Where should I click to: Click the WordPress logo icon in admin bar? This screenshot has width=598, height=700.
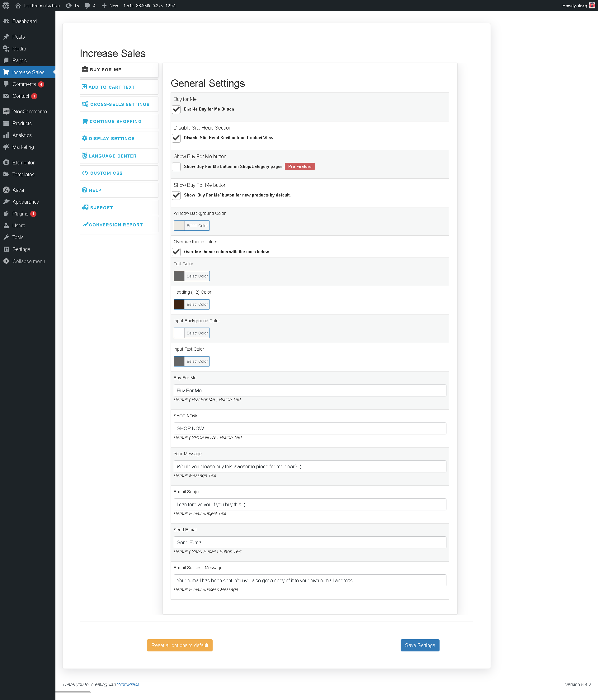click(x=6, y=5)
